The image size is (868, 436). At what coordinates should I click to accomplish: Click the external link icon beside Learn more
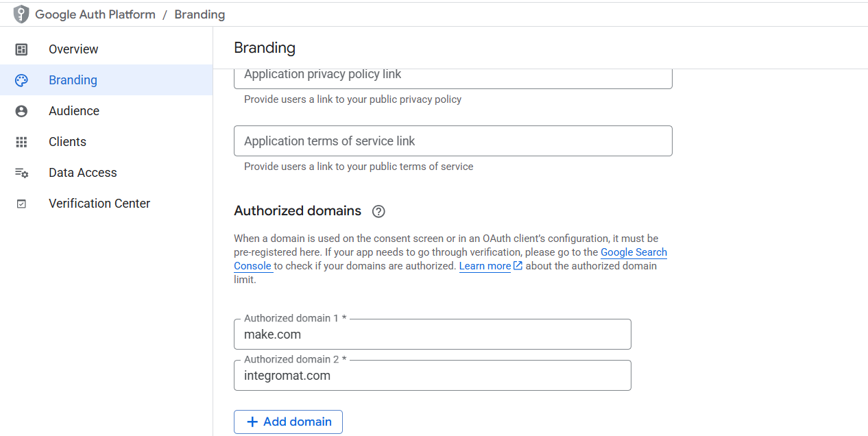[x=518, y=265]
